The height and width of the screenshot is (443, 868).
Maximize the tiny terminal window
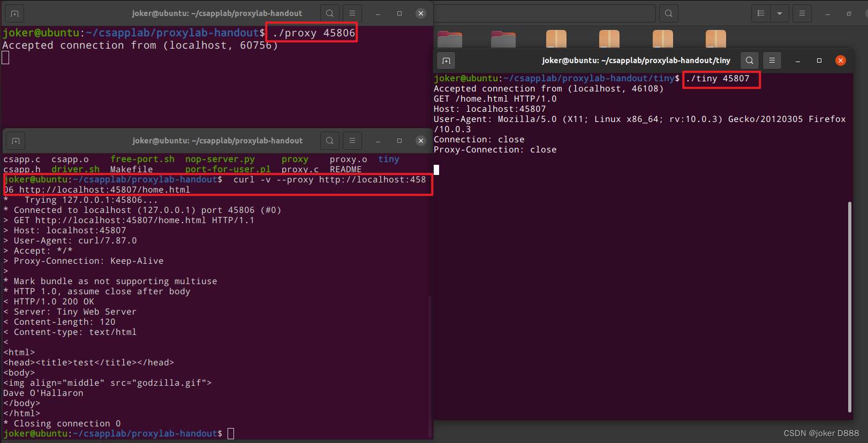[x=819, y=60]
